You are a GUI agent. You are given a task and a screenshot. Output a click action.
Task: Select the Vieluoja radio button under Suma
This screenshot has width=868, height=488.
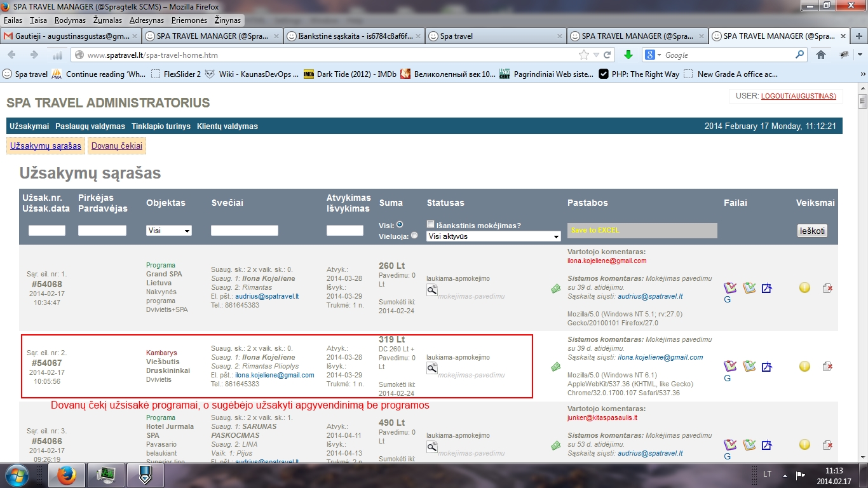414,235
